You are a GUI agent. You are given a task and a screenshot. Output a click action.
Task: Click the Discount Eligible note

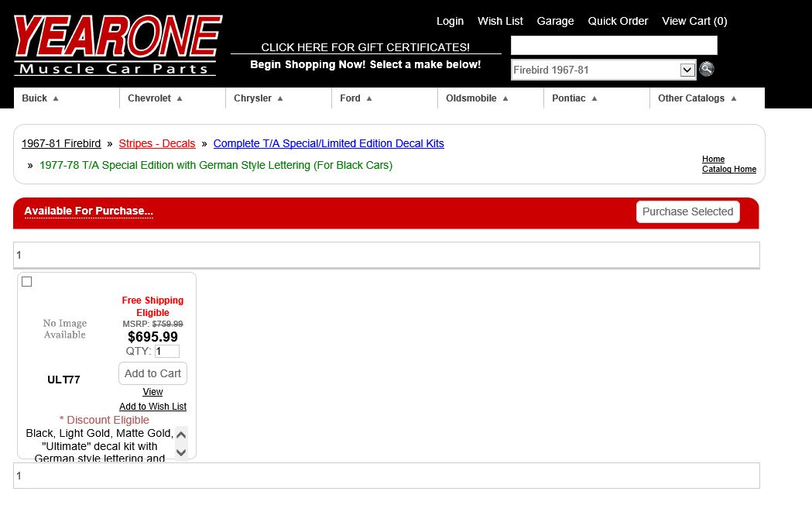(x=104, y=421)
